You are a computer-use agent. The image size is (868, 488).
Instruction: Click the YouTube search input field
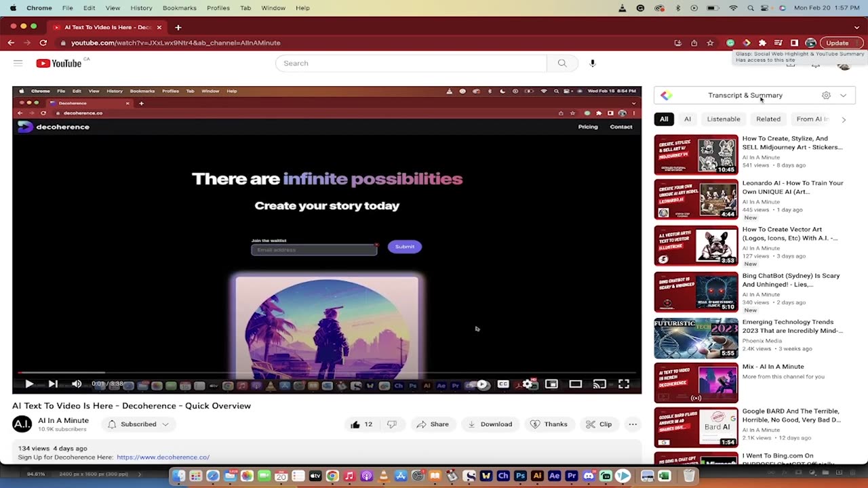click(411, 63)
